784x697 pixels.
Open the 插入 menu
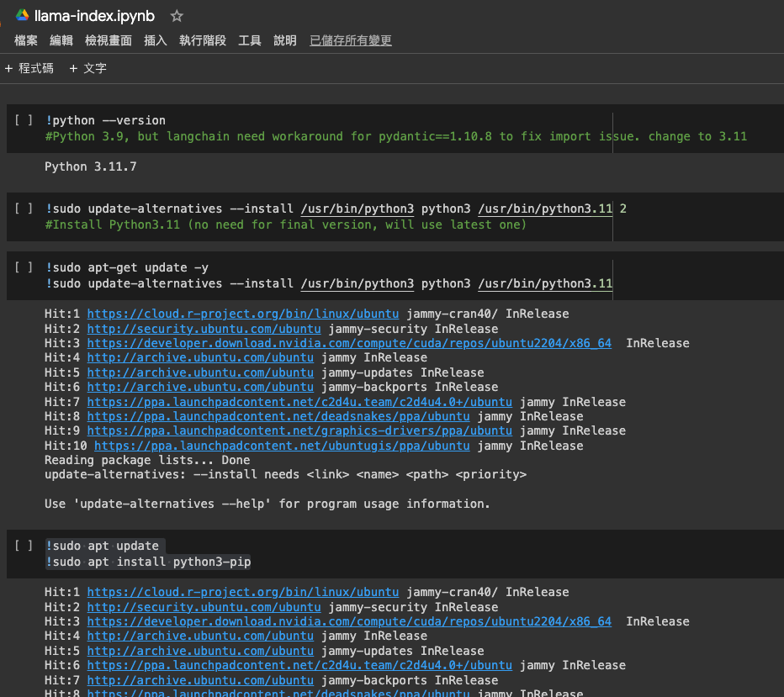pyautogui.click(x=156, y=40)
